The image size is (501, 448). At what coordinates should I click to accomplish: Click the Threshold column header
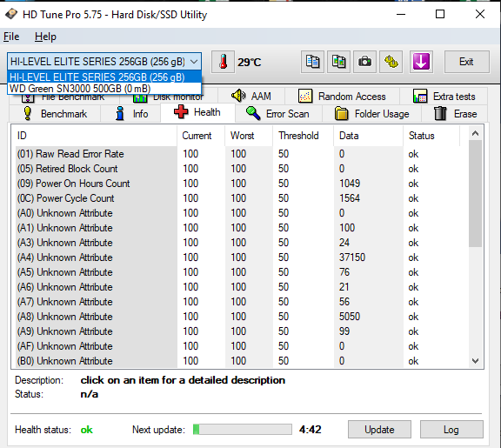click(304, 136)
